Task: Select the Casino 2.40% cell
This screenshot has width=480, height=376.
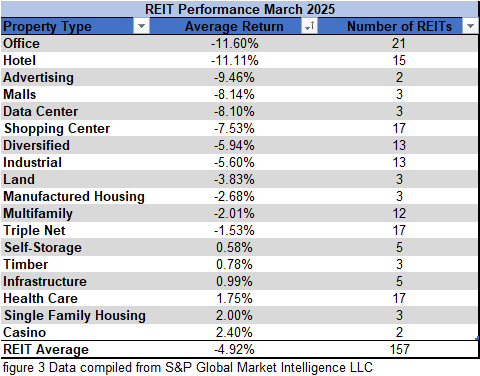Action: [x=234, y=332]
